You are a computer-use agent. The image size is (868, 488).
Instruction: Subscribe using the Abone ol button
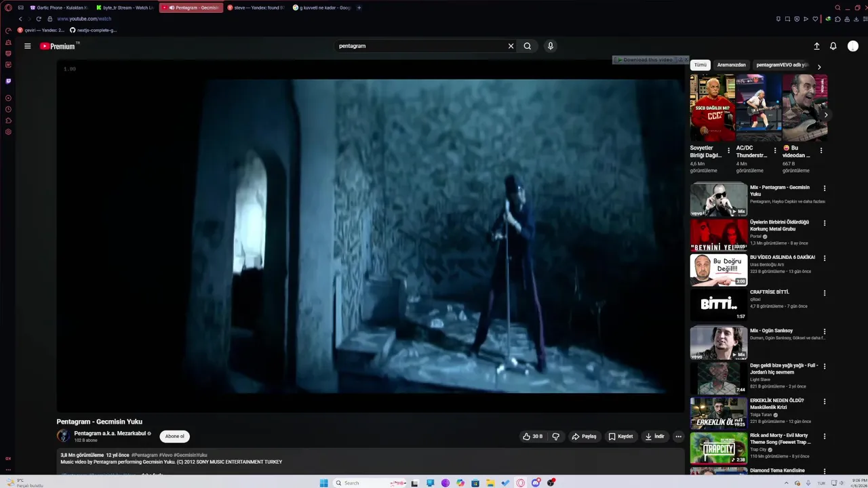pyautogui.click(x=175, y=436)
